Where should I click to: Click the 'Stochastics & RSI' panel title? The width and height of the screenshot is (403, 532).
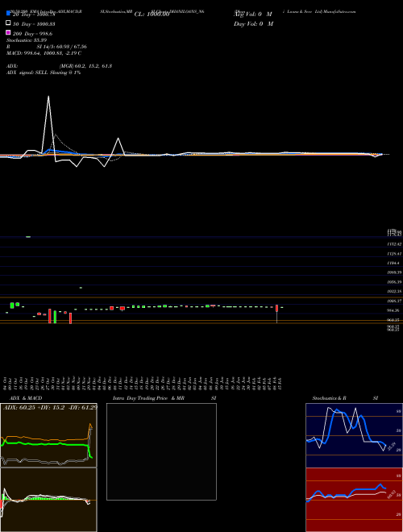click(x=345, y=398)
